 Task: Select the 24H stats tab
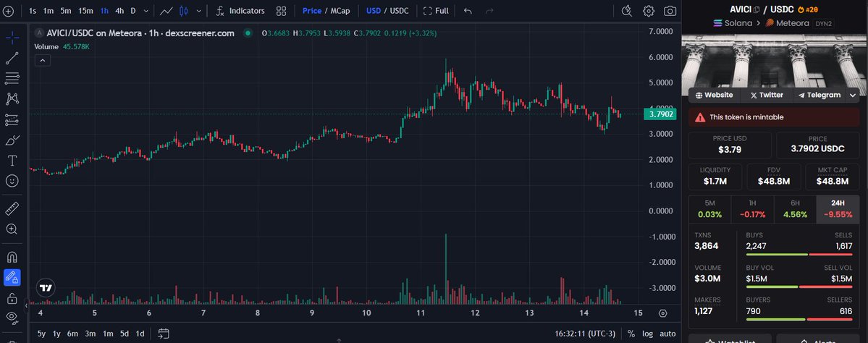coord(838,209)
